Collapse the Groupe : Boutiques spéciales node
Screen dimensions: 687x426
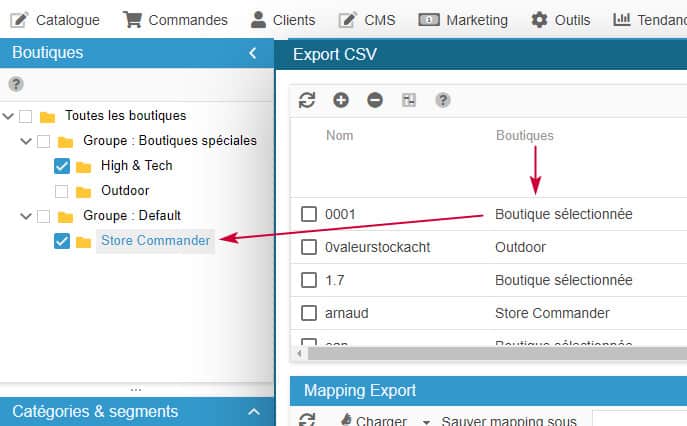click(x=26, y=141)
